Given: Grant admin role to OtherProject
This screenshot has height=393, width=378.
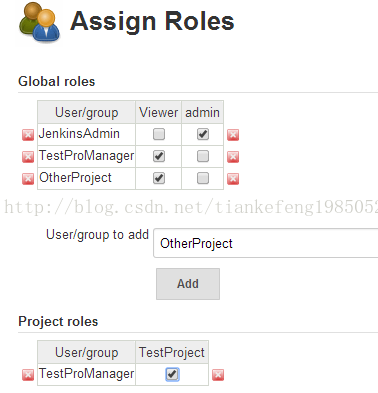Looking at the screenshot, I should [x=203, y=178].
